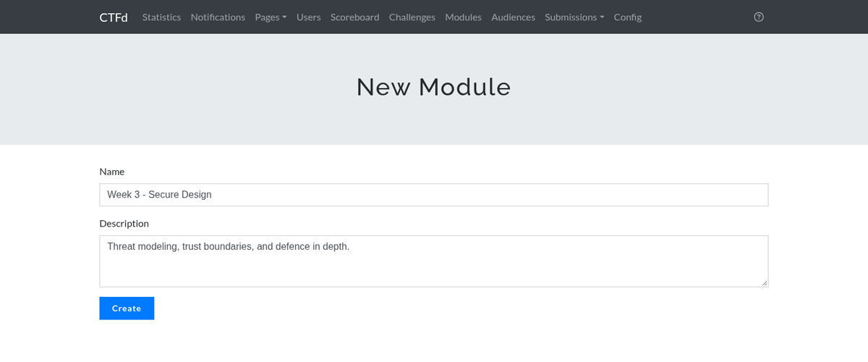Click the Name field label
This screenshot has height=362, width=868.
[x=112, y=172]
